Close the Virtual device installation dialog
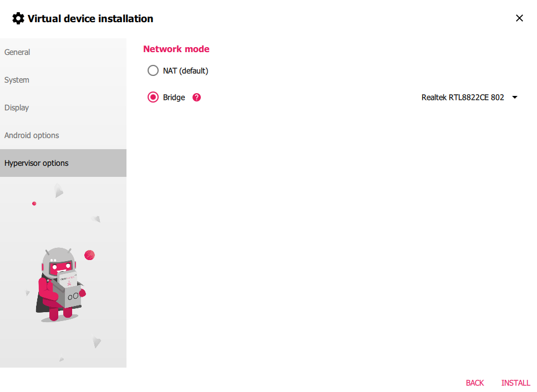 pos(519,18)
